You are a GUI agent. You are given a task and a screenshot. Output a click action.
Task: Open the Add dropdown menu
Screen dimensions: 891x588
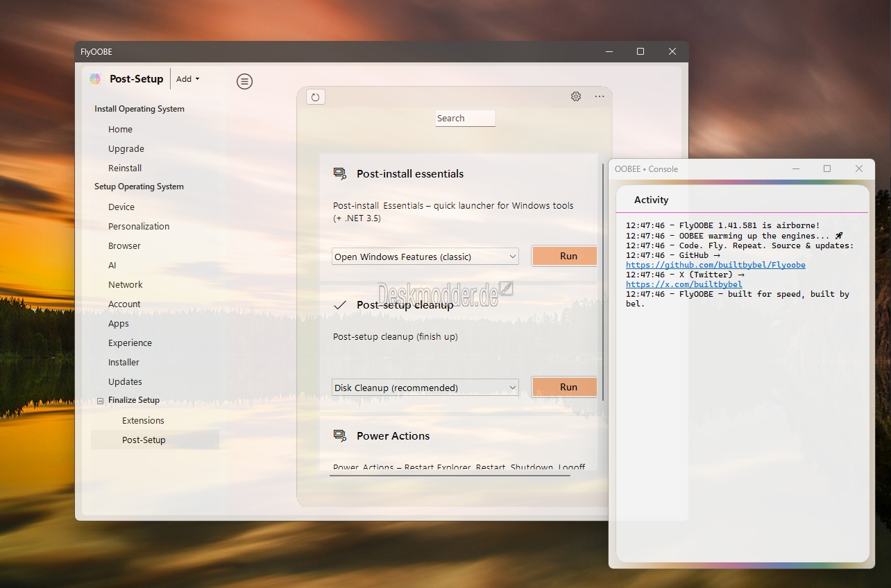187,79
